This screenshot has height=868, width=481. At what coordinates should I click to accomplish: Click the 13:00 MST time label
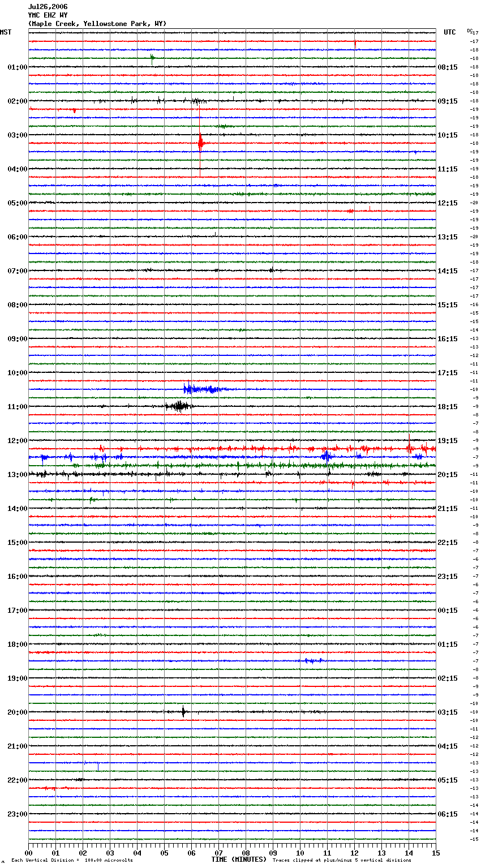[18, 475]
